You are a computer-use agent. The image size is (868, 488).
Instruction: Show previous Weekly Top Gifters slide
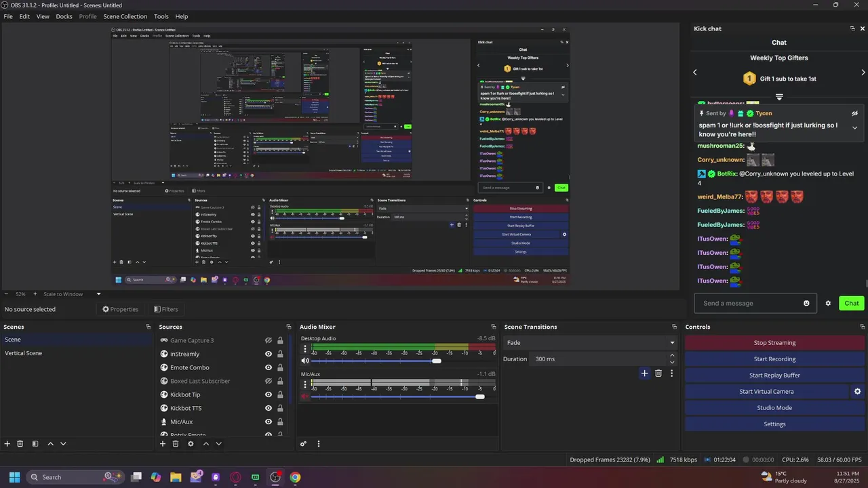(x=695, y=73)
